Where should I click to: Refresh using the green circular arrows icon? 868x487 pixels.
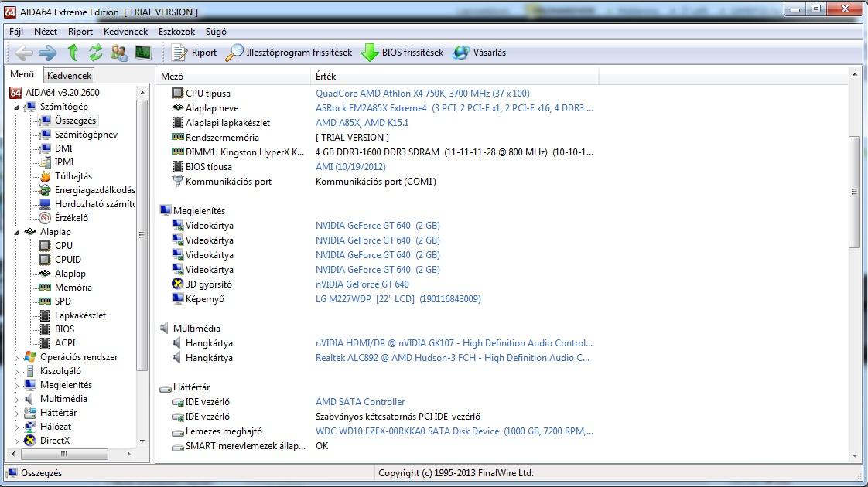coord(96,53)
